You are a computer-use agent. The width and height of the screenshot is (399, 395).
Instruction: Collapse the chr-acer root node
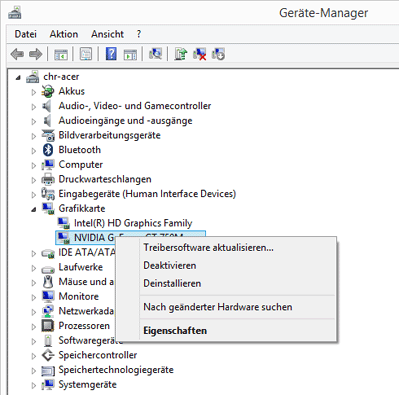click(18, 78)
